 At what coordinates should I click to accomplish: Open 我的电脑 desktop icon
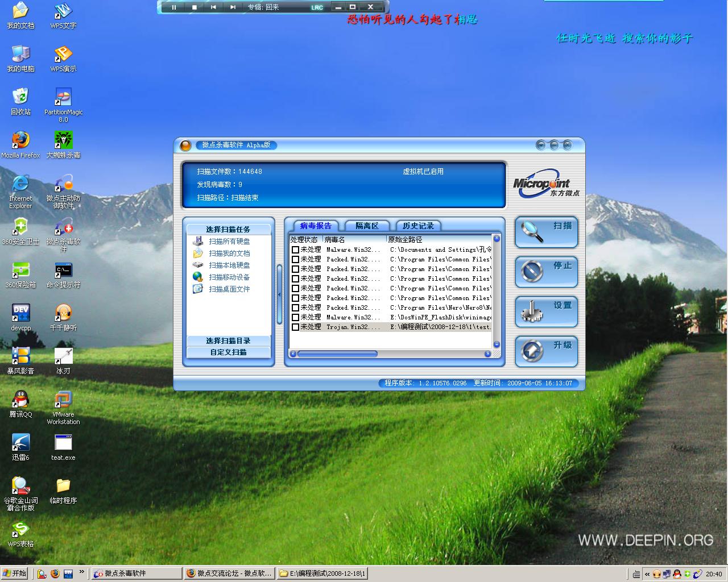(x=20, y=59)
